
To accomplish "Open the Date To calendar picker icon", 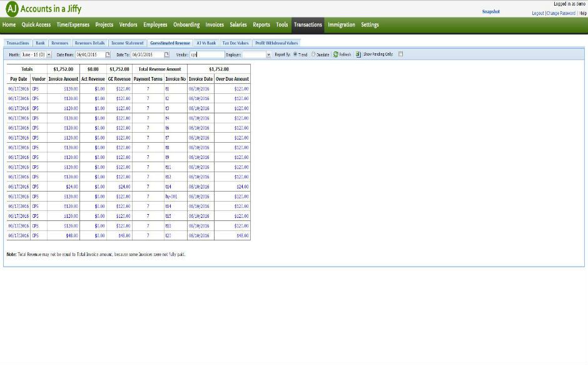I will click(x=167, y=54).
